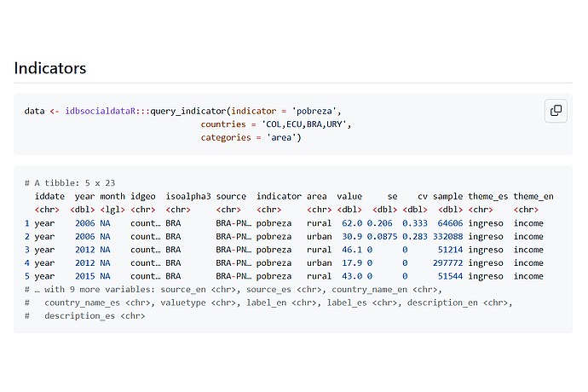Click the sample value 297772
Screen dimensions: 588x392
(x=447, y=262)
